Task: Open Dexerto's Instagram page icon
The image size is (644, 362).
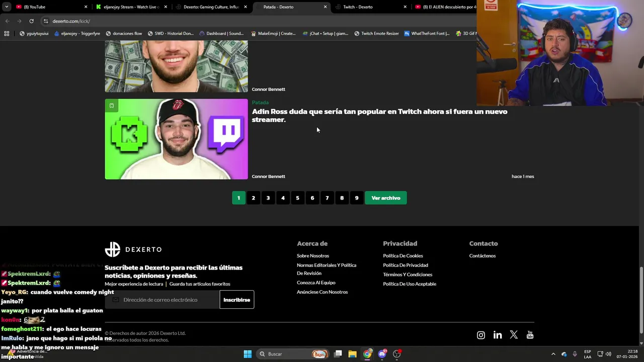Action: 481,335
